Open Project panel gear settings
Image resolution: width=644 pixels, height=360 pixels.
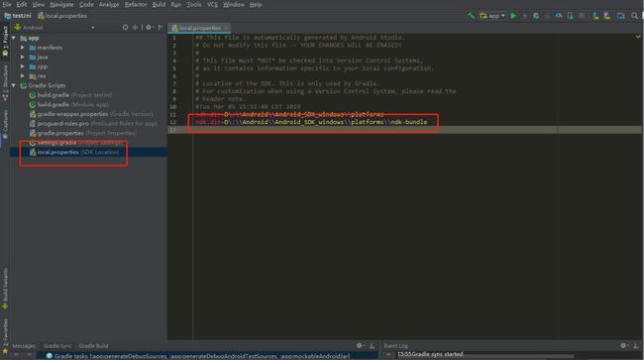click(149, 27)
